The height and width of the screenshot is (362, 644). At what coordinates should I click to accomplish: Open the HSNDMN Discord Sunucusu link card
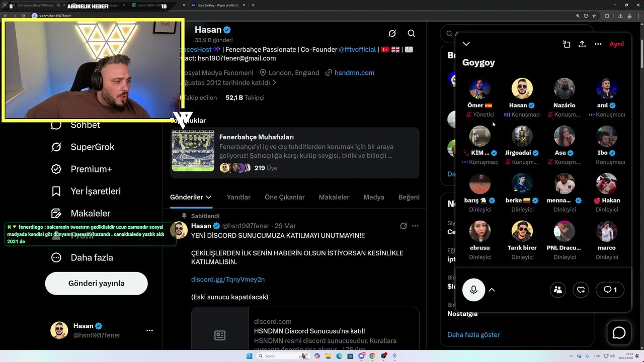tap(305, 329)
